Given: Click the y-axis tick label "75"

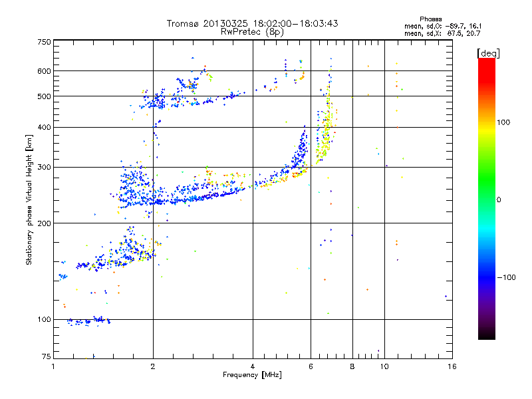Looking at the screenshot, I should (x=47, y=356).
